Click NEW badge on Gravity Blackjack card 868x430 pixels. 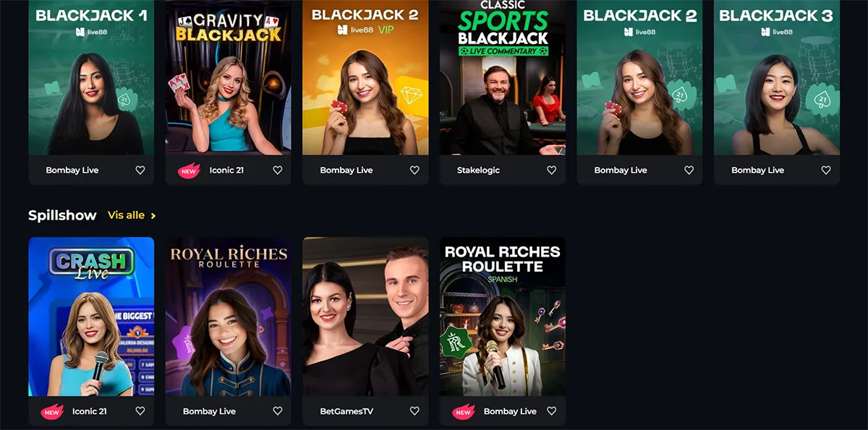tap(189, 171)
